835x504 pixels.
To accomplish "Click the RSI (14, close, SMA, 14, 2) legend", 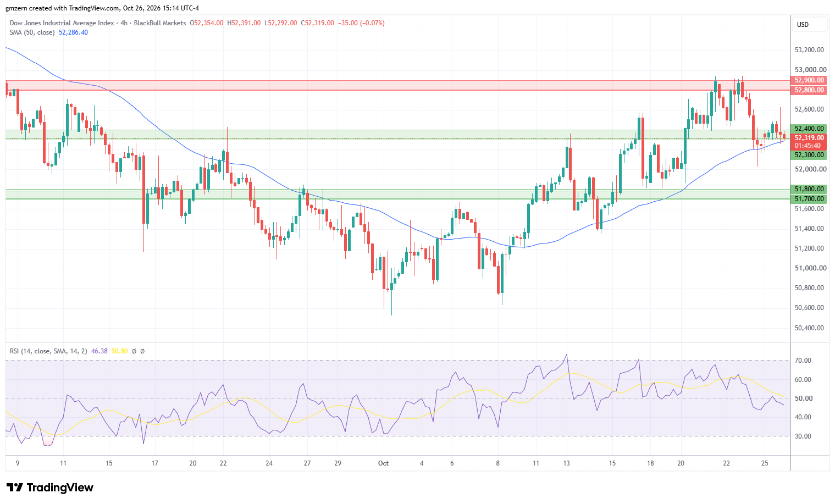I will [48, 351].
